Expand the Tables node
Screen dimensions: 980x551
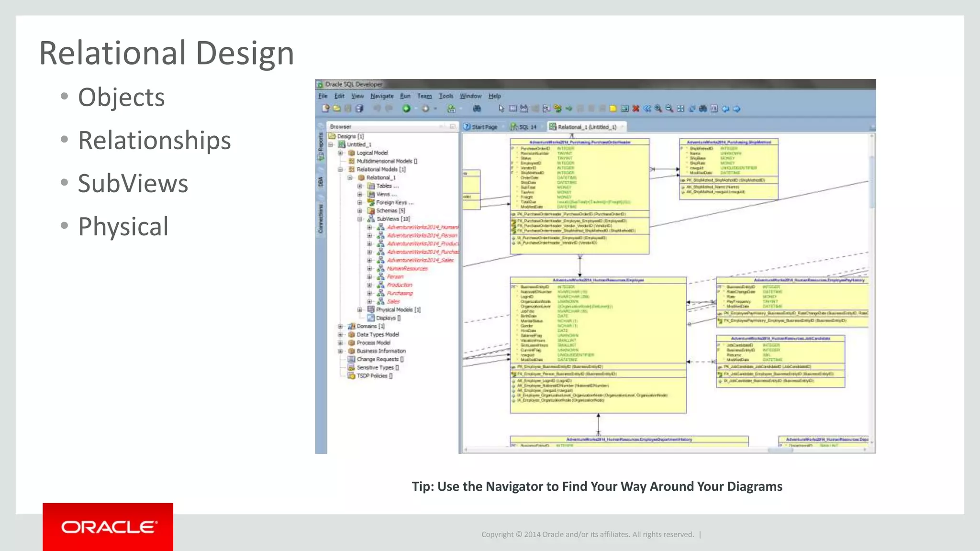coord(360,186)
